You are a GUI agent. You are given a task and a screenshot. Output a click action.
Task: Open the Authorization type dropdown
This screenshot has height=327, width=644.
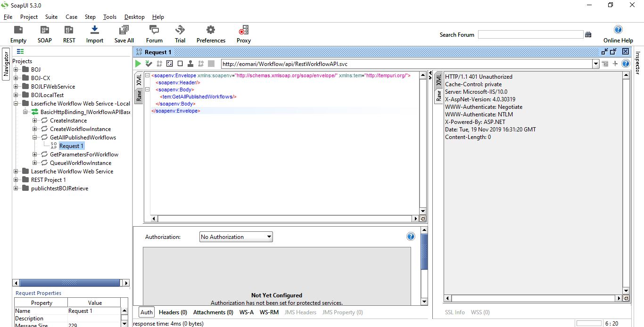236,237
